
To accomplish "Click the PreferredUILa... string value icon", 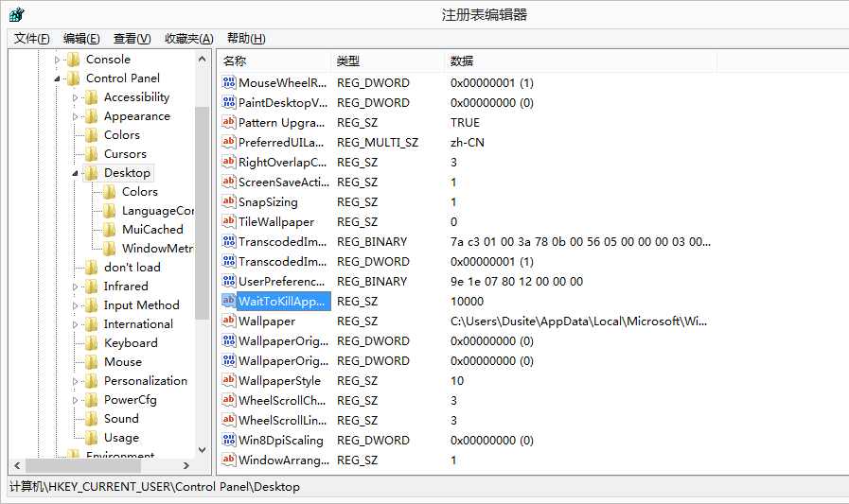I will point(228,142).
